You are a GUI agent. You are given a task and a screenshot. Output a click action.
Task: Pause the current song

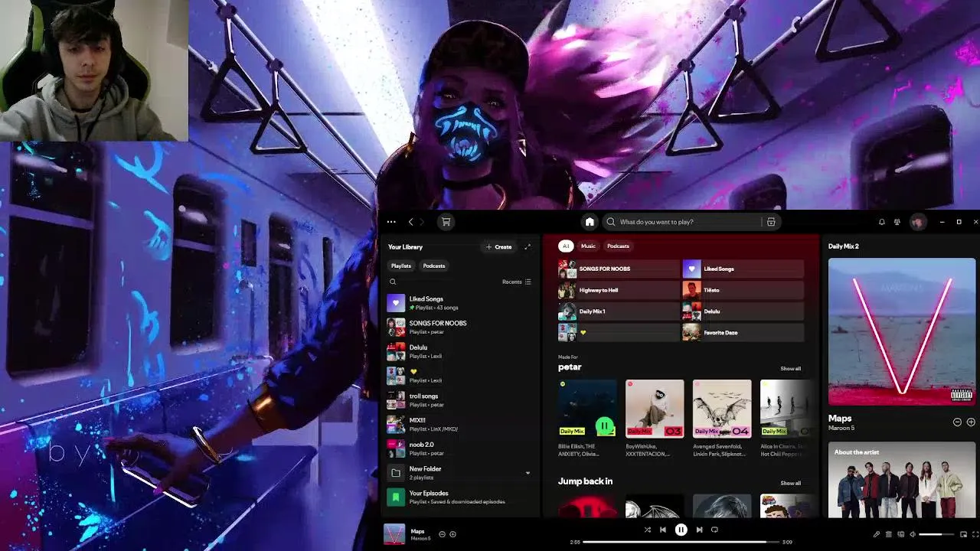coord(681,530)
